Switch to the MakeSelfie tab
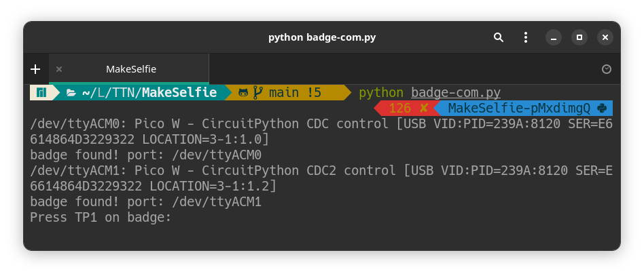 click(131, 69)
